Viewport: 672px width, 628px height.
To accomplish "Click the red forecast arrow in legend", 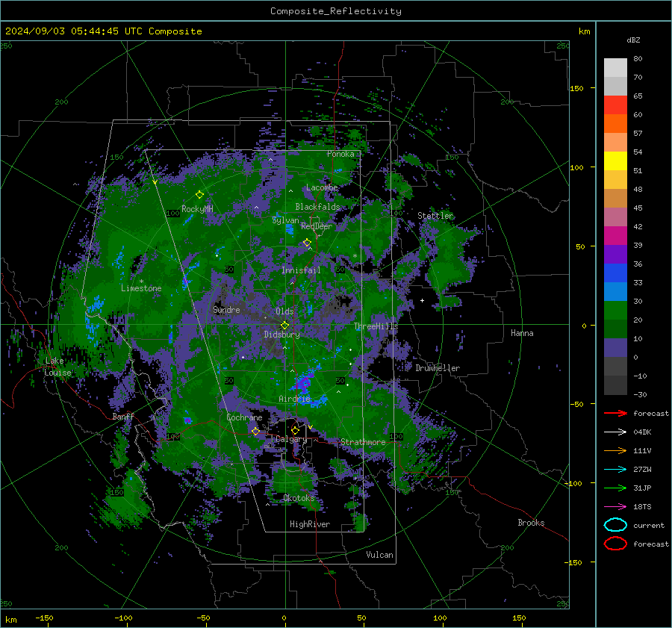I will tap(615, 413).
